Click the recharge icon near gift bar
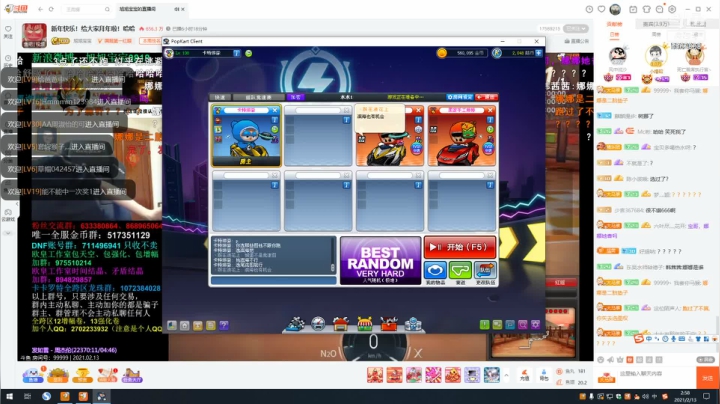The height and width of the screenshot is (404, 720). (524, 375)
